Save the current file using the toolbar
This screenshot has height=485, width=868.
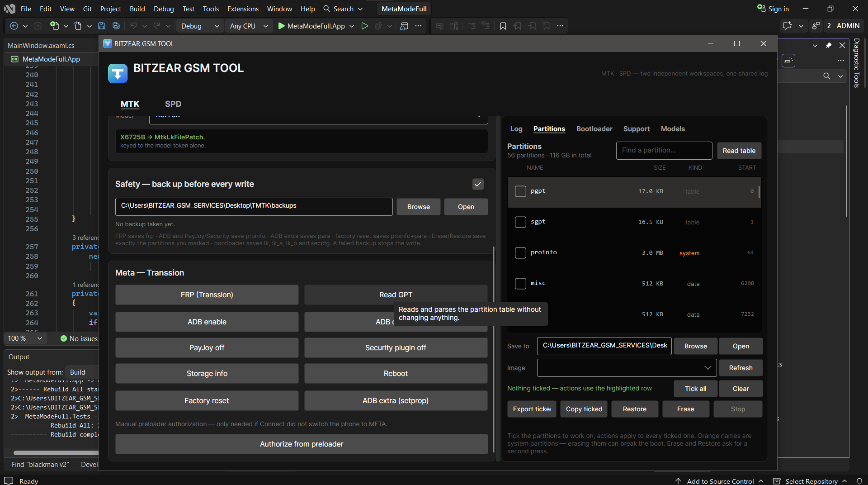click(102, 26)
